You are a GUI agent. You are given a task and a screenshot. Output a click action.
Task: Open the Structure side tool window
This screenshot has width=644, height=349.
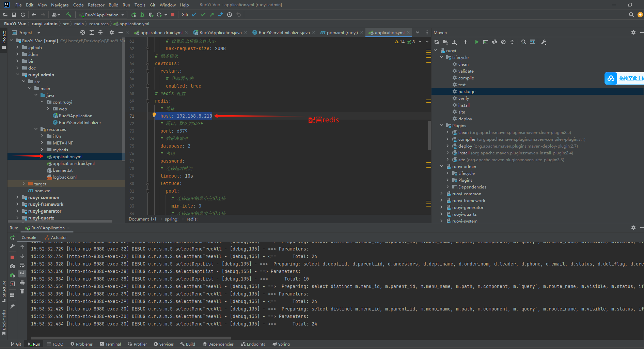pyautogui.click(x=4, y=291)
